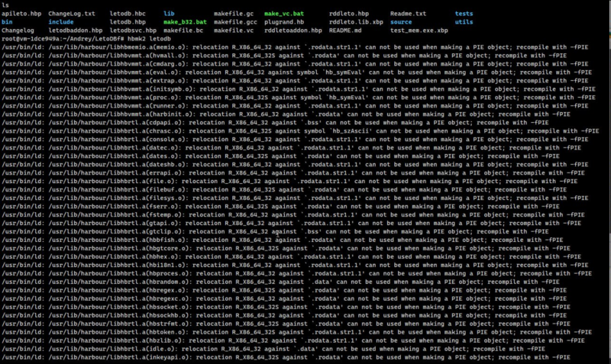Click the shell prompt root@vm-1dce949a
The height and width of the screenshot is (364, 611).
tap(31, 39)
